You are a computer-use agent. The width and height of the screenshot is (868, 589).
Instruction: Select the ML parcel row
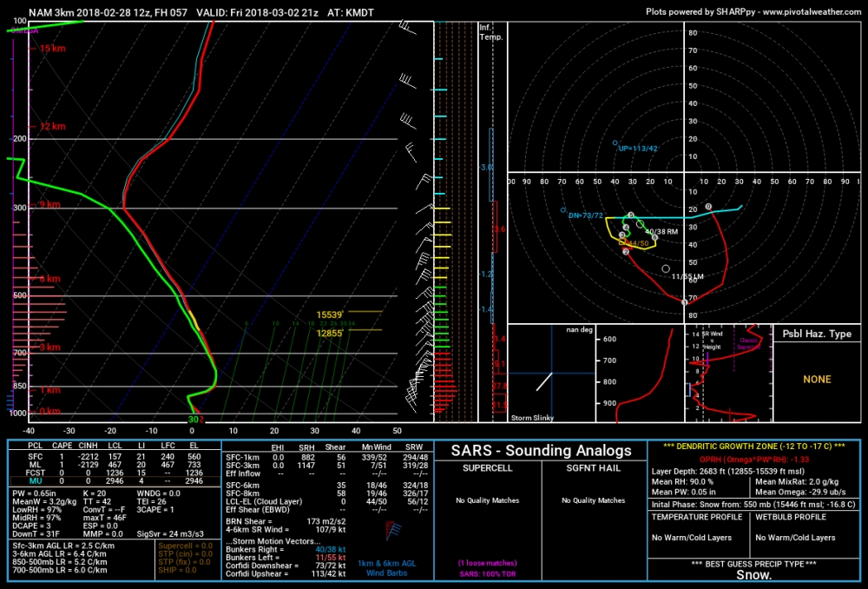(x=115, y=465)
